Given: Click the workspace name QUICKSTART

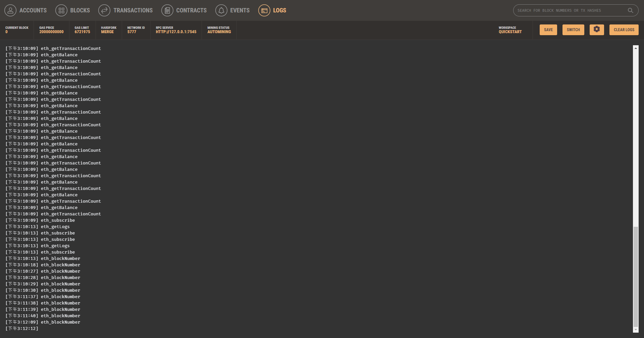Looking at the screenshot, I should [510, 32].
